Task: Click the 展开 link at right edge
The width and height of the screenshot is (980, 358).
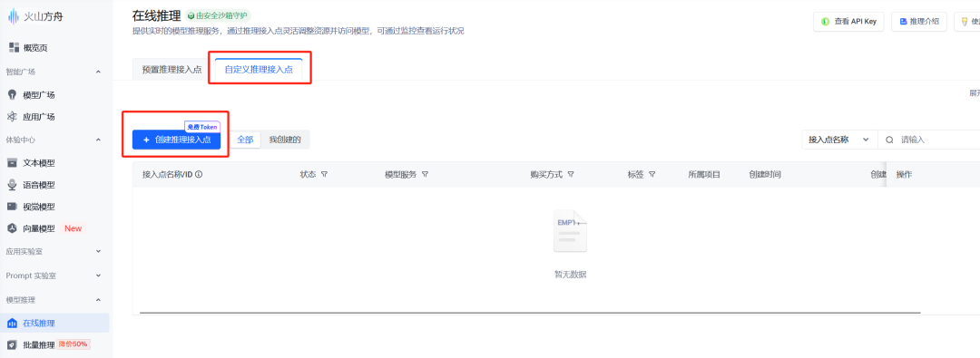Action: (975, 93)
